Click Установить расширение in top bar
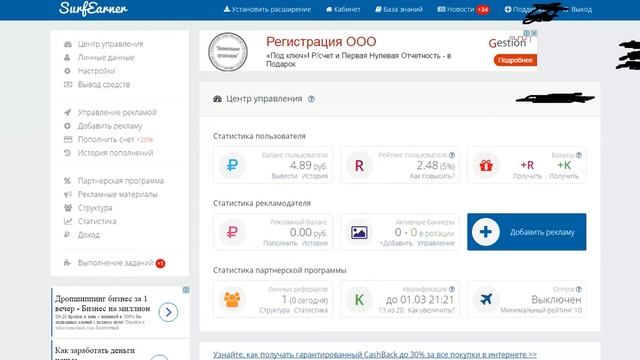The width and height of the screenshot is (640, 360). 267,9
